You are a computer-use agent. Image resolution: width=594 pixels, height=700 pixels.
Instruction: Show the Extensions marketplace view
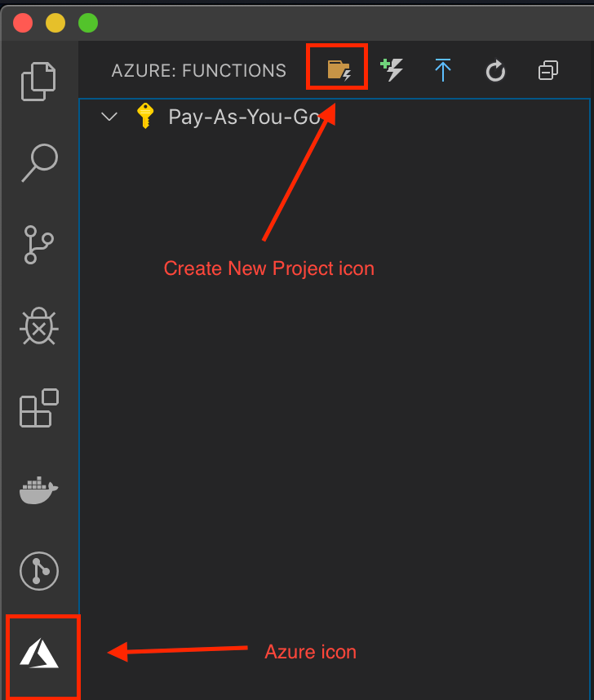click(39, 408)
